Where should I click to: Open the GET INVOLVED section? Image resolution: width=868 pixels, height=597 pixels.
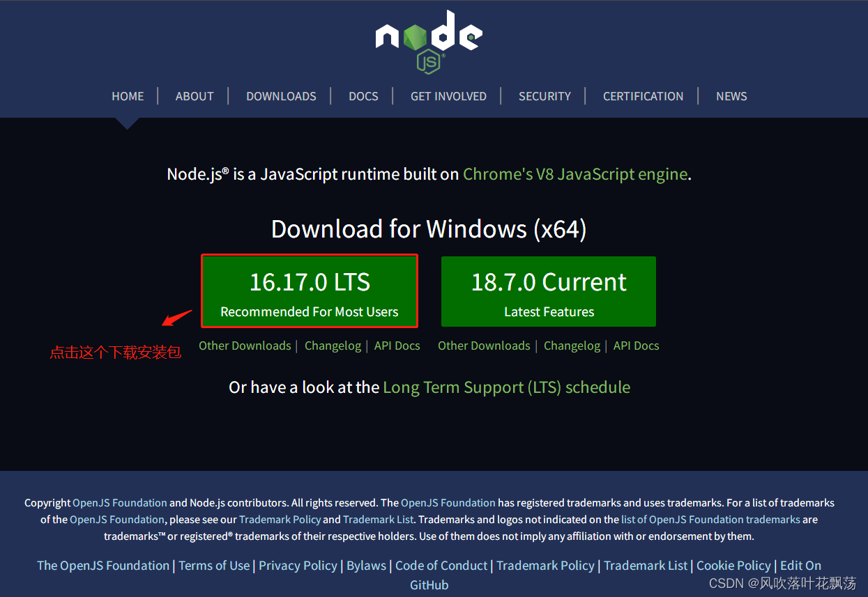pyautogui.click(x=448, y=96)
